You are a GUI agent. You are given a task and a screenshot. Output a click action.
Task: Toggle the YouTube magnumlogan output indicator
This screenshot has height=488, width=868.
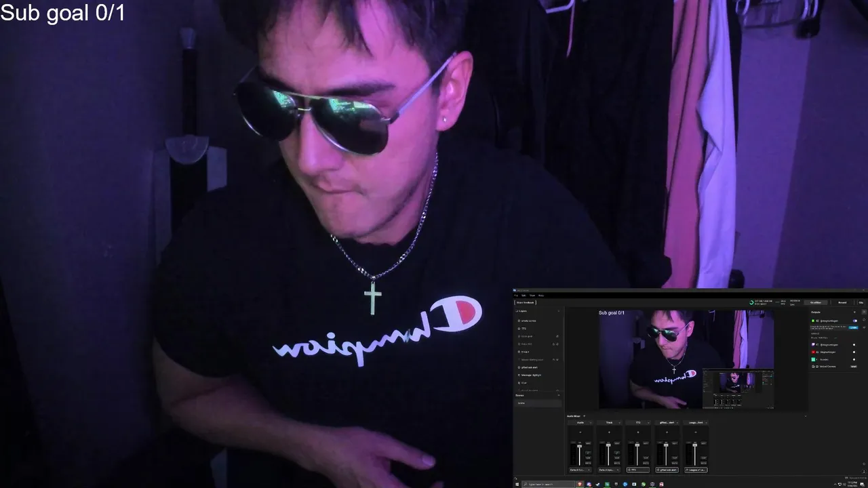click(x=854, y=352)
